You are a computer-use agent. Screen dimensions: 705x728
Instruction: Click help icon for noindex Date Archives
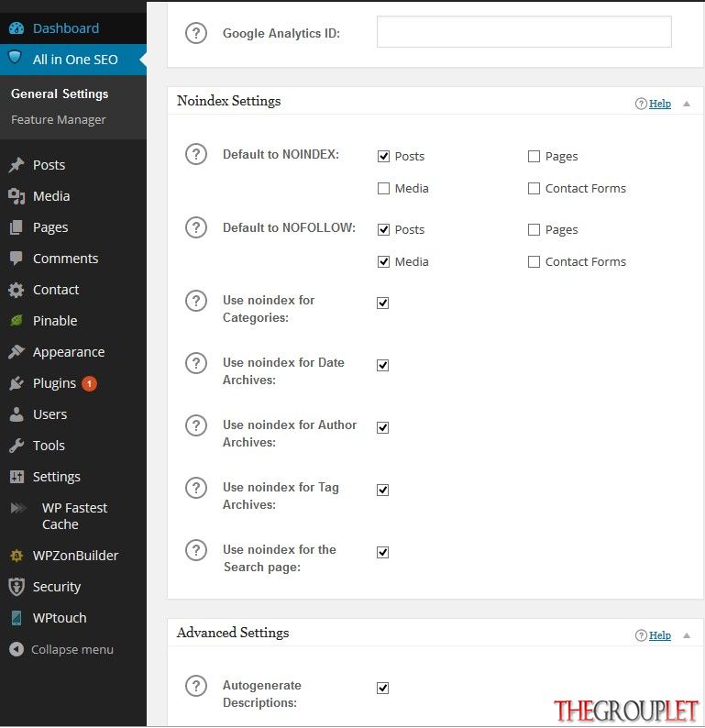pyautogui.click(x=196, y=363)
